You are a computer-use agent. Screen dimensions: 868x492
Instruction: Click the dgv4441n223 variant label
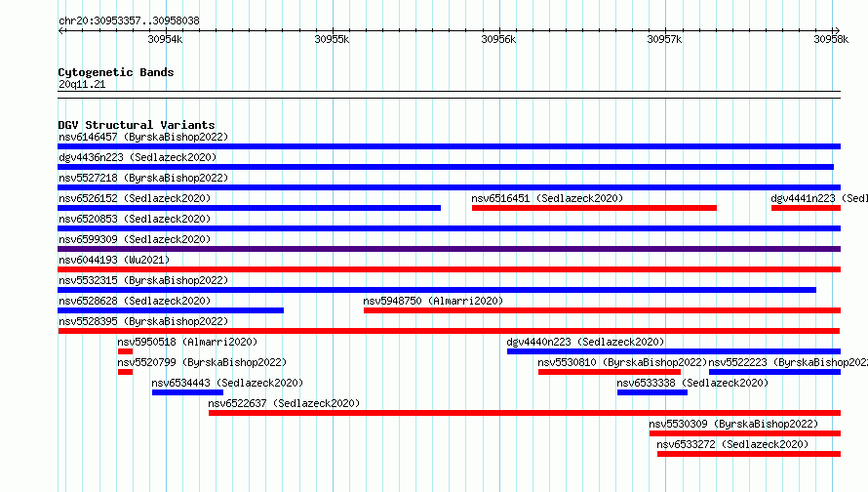[819, 198]
